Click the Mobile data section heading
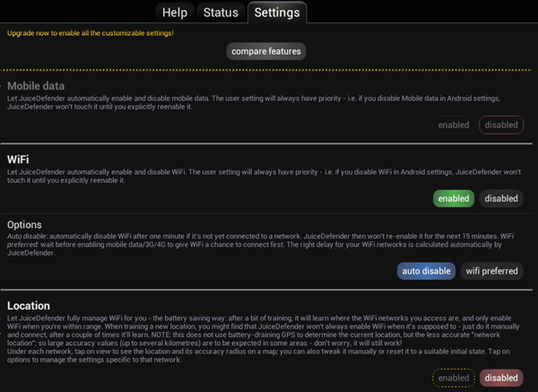538x392 pixels. [x=36, y=86]
